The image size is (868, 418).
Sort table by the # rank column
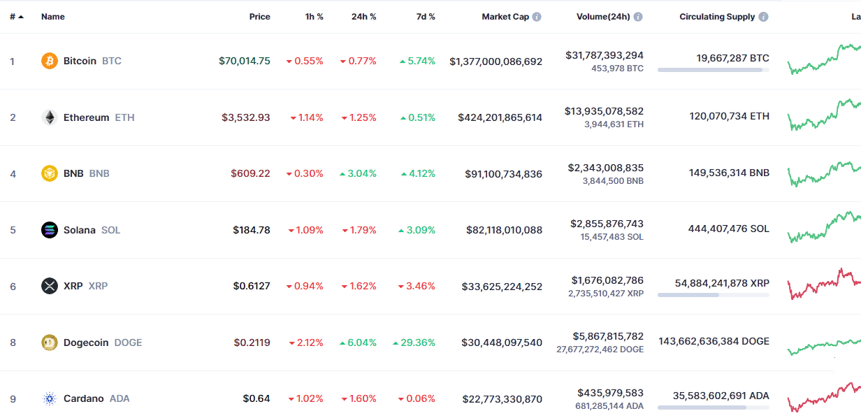[17, 17]
